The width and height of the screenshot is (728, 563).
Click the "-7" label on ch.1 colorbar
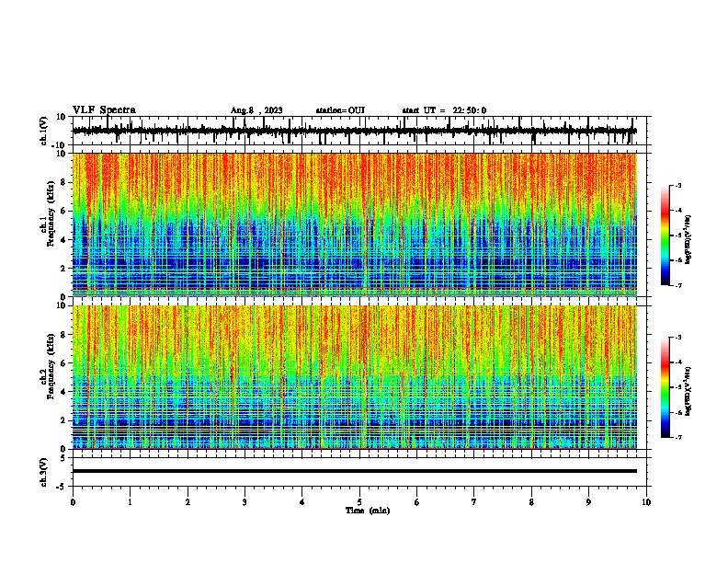(677, 285)
